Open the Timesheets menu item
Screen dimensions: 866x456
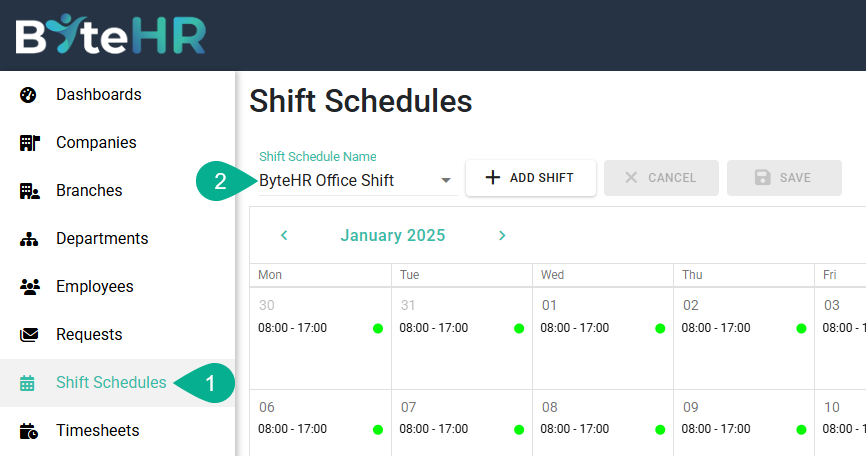pos(98,431)
